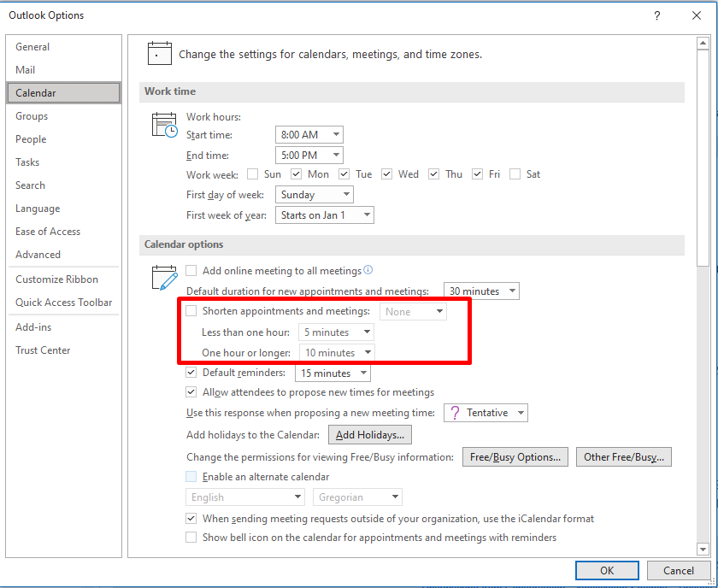Image resolution: width=718 pixels, height=588 pixels.
Task: Toggle Sun in Work week
Action: (x=252, y=174)
